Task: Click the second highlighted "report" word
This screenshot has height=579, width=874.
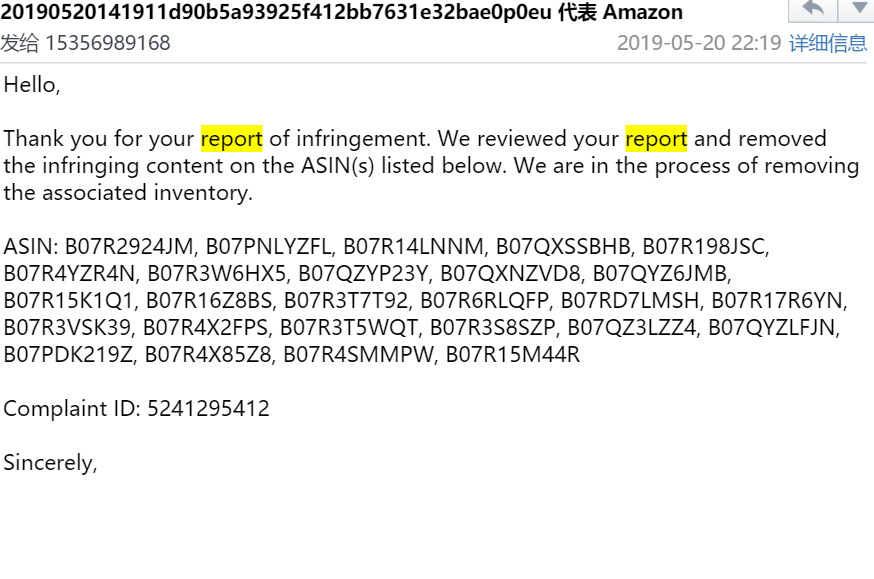Action: [x=656, y=138]
